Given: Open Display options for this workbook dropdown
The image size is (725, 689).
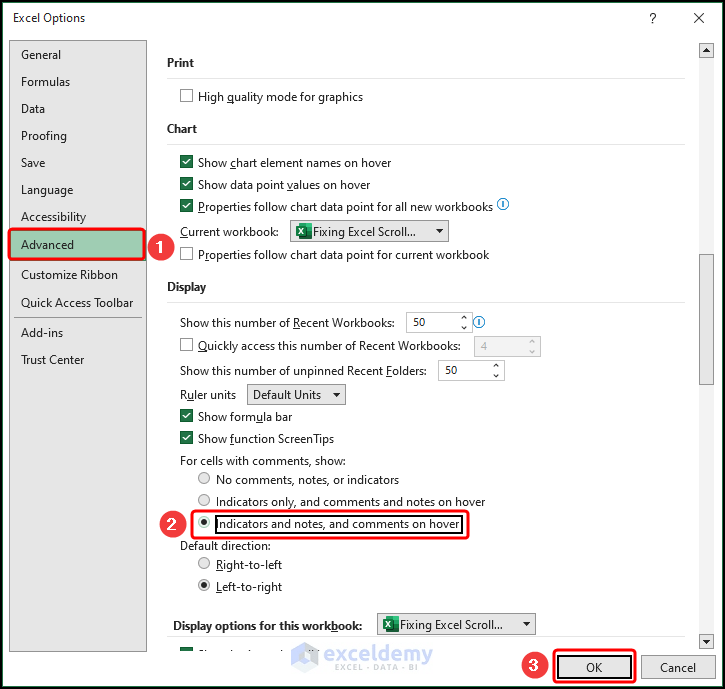Looking at the screenshot, I should [456, 625].
